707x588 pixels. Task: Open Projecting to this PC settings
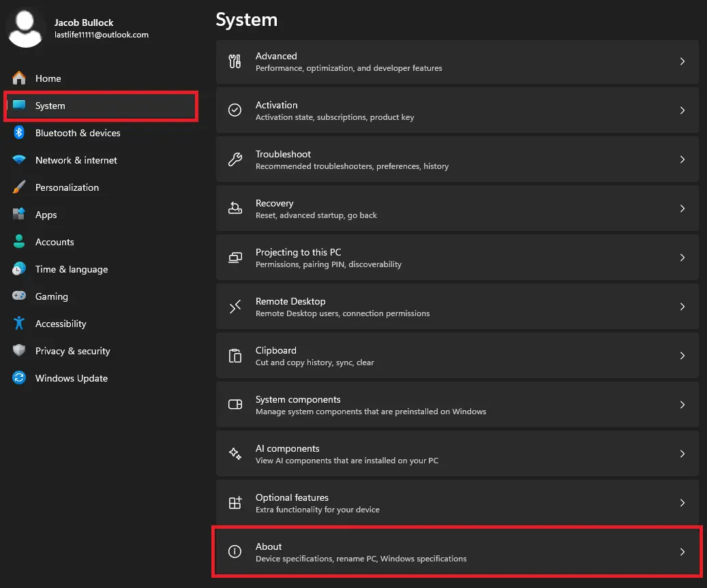[x=457, y=258]
